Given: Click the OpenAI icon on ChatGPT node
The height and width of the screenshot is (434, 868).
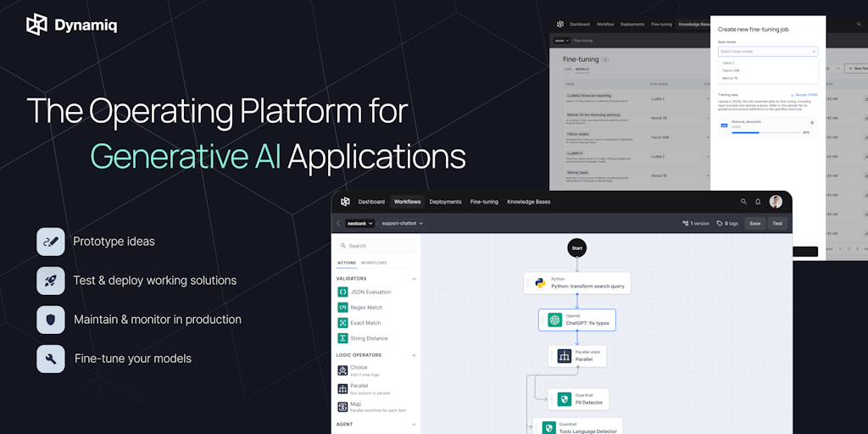Looking at the screenshot, I should click(554, 320).
